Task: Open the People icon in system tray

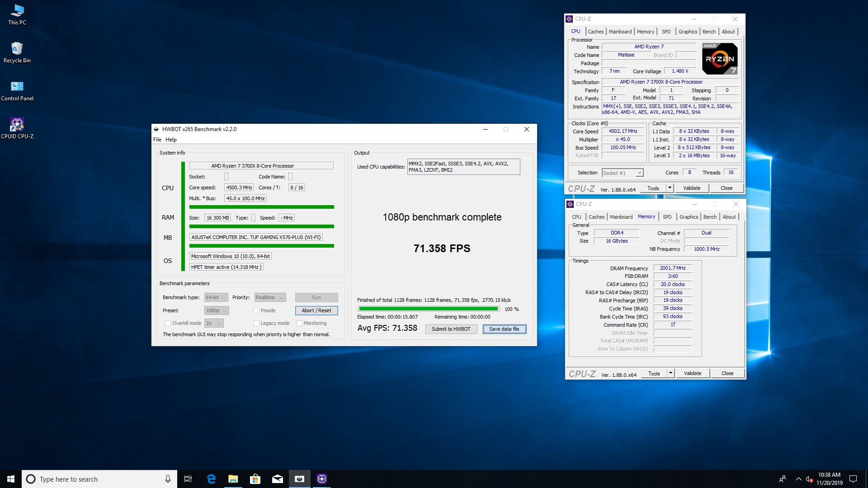Action: 783,479
